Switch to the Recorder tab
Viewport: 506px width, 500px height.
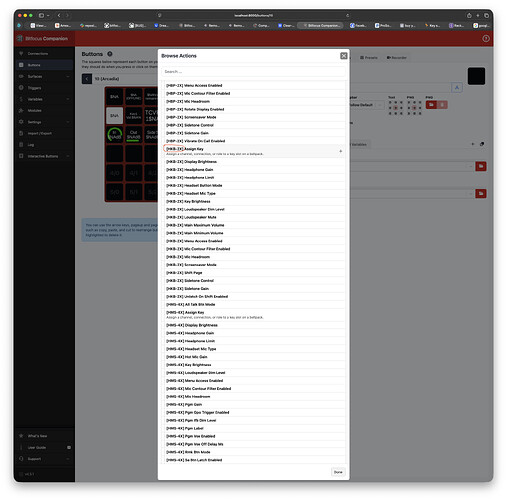pyautogui.click(x=396, y=58)
